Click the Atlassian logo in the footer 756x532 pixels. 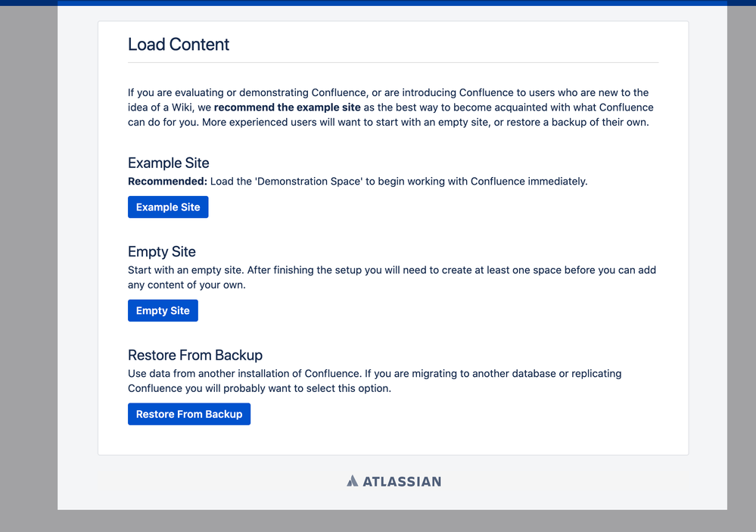(x=394, y=481)
